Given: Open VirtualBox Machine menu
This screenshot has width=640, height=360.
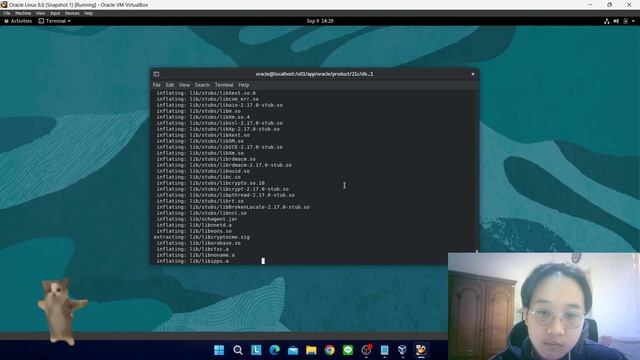Looking at the screenshot, I should tap(23, 13).
